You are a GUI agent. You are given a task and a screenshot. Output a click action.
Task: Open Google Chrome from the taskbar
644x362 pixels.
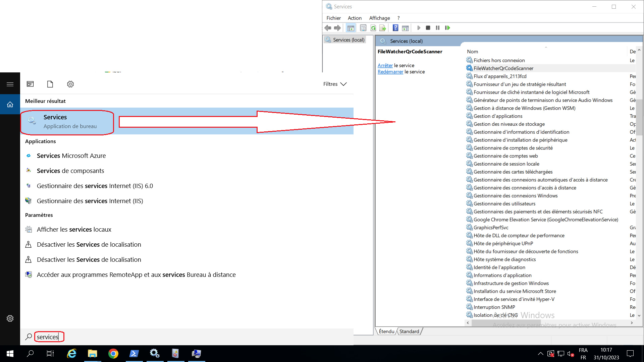[113, 354]
